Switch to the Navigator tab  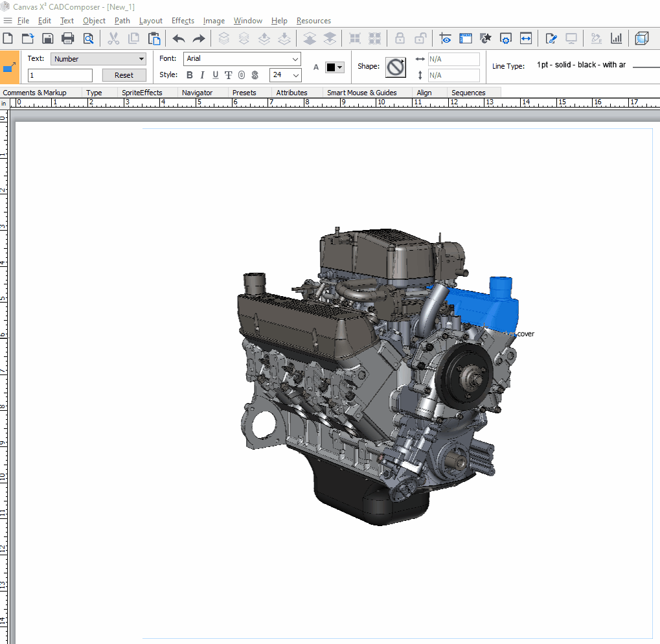[x=197, y=93]
